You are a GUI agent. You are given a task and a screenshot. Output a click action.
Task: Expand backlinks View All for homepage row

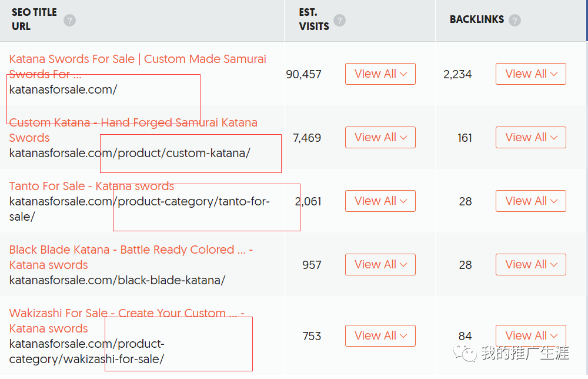(530, 74)
